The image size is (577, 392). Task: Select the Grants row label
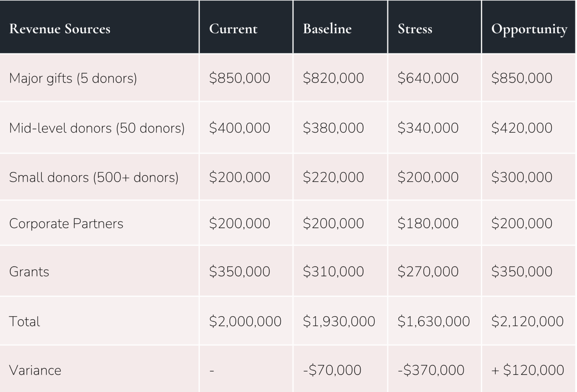29,272
